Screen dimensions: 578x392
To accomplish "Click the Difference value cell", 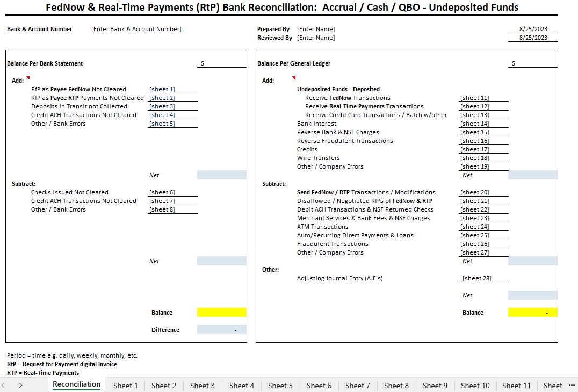I will [221, 330].
